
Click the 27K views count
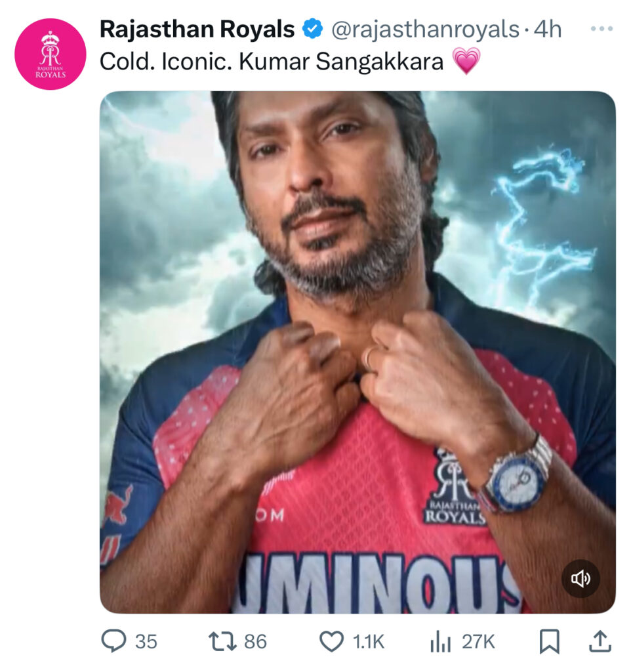coord(478,642)
